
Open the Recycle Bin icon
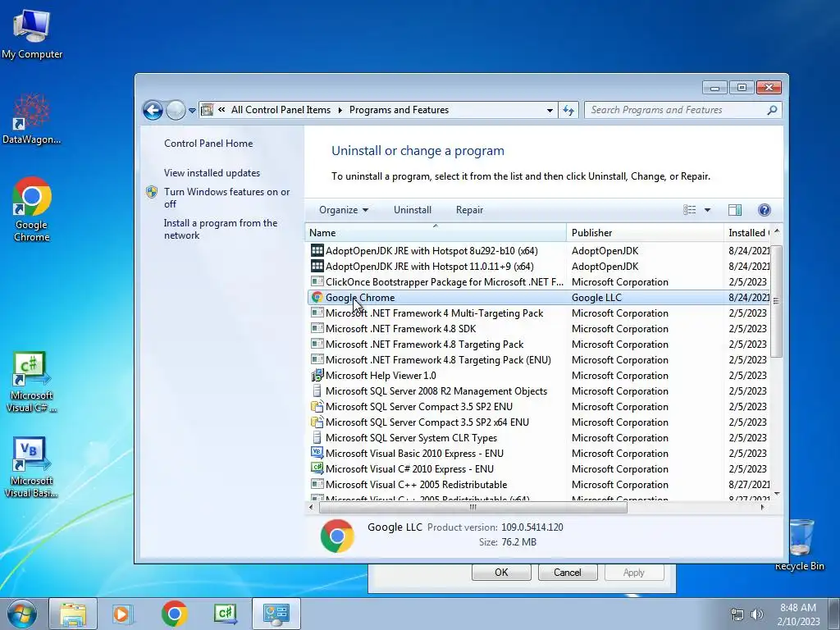[799, 545]
